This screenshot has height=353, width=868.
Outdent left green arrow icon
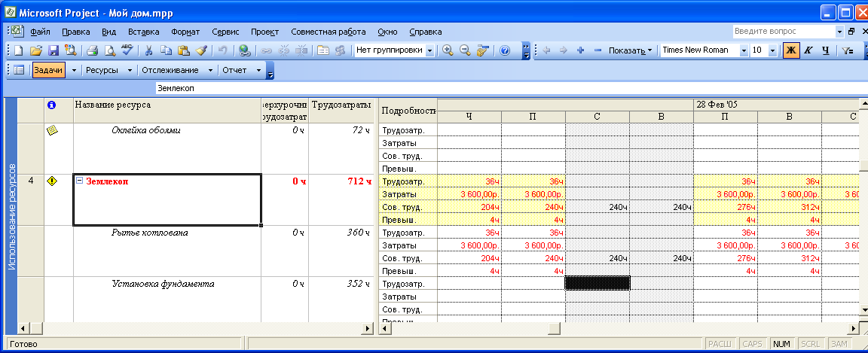pyautogui.click(x=546, y=50)
